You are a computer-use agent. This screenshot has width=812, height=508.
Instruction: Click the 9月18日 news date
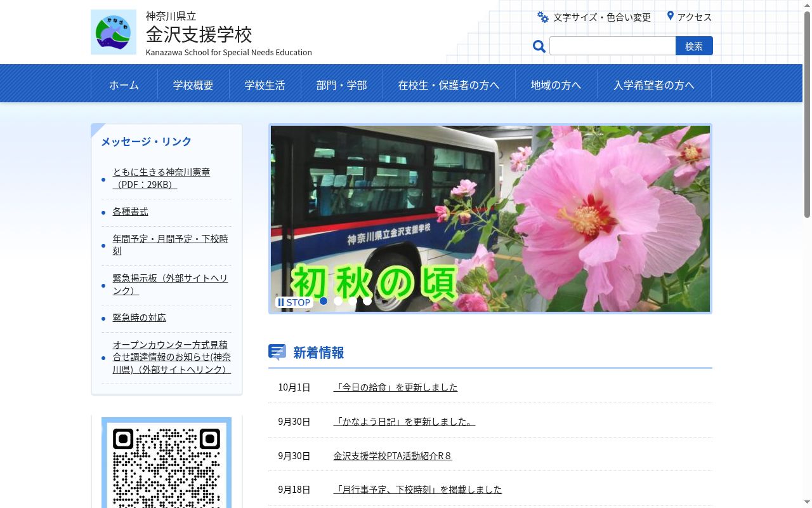pyautogui.click(x=294, y=490)
